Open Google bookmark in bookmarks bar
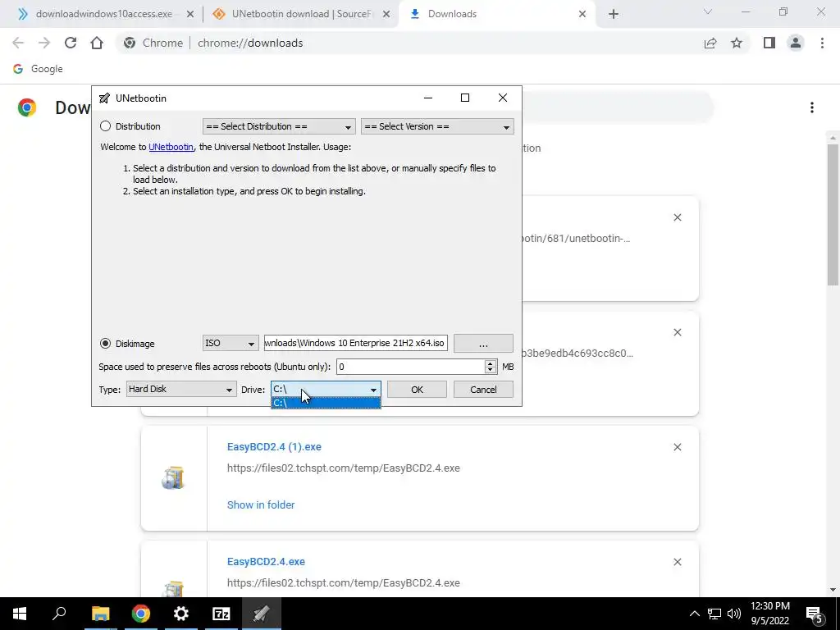 (x=38, y=69)
